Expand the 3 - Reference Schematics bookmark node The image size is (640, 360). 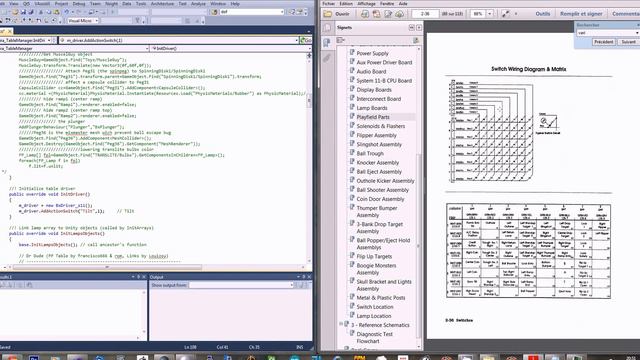coord(341,325)
